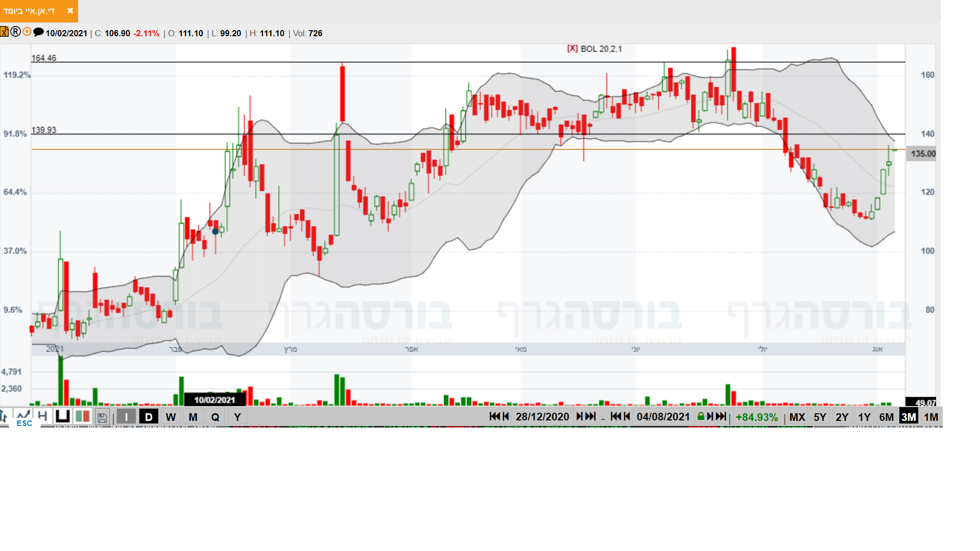The width and height of the screenshot is (980, 551).
Task: Set chart range to 1Y
Action: tap(864, 417)
